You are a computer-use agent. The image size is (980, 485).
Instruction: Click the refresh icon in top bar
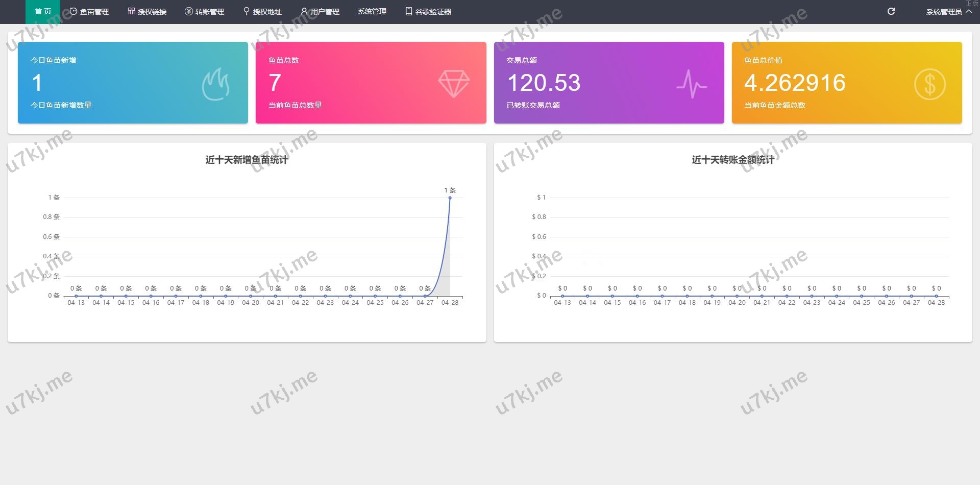[x=891, y=11]
